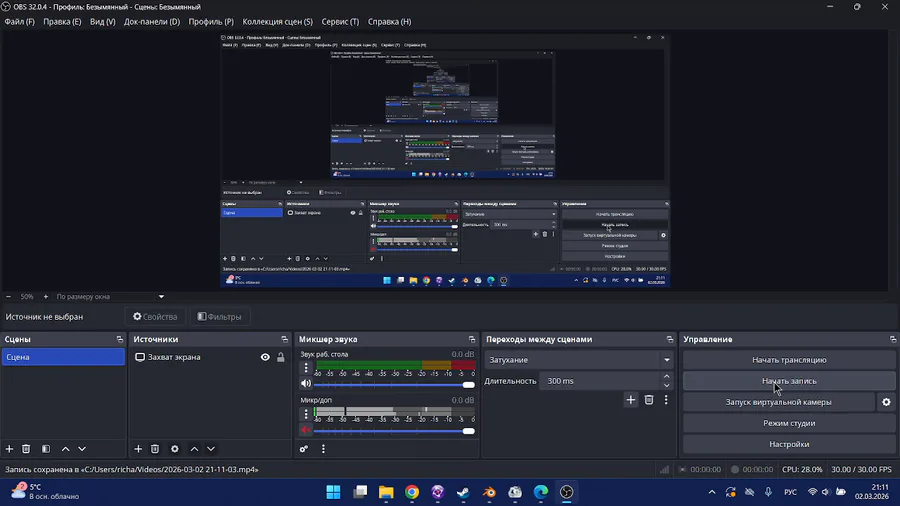The image size is (900, 506).
Task: Open Коллекция сцен menu
Action: 278,22
